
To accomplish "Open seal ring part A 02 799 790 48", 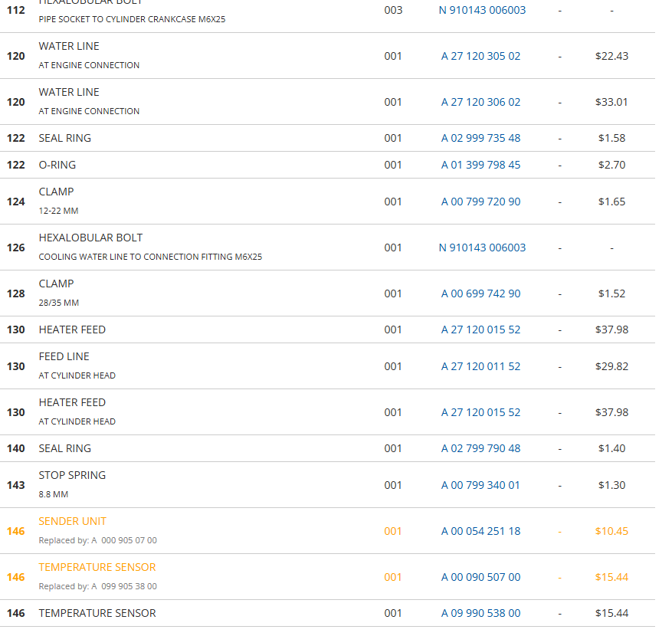I will pyautogui.click(x=480, y=448).
